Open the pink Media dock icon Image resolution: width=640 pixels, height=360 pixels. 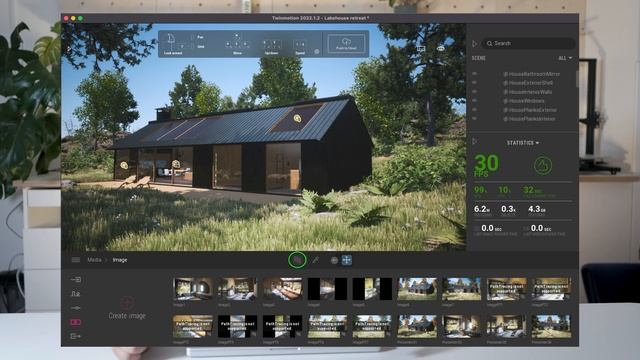click(x=76, y=322)
